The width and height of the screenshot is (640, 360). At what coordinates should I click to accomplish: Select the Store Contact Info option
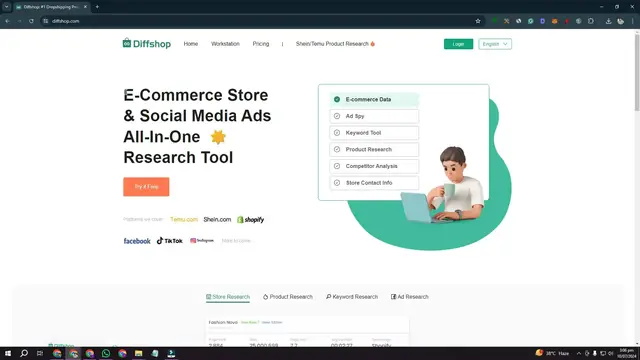click(x=374, y=183)
